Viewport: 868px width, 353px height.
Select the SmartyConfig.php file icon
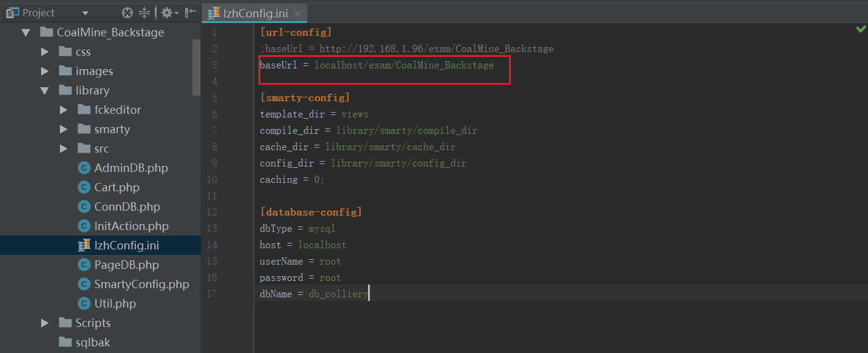[84, 285]
